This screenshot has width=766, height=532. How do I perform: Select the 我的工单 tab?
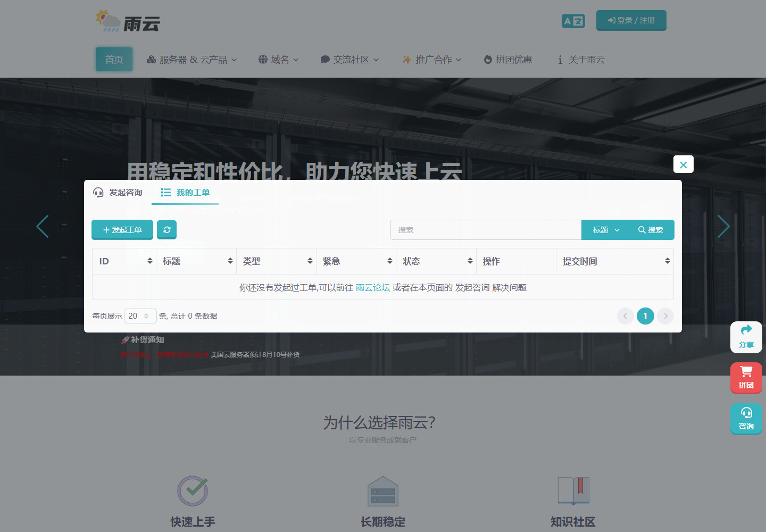(185, 193)
